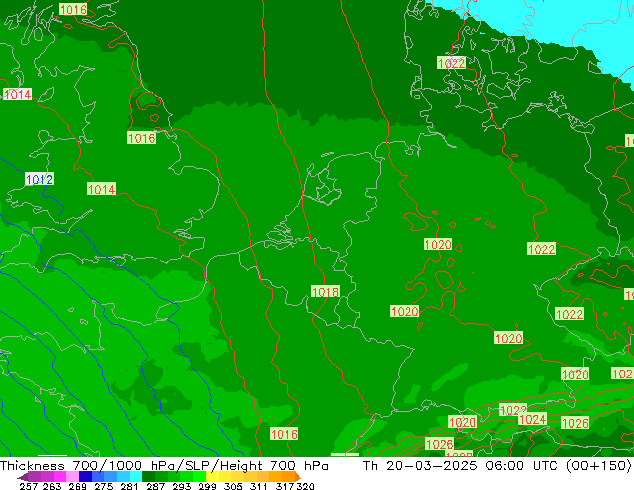Click the magenta legend swatch next to 263
Image resolution: width=634 pixels, height=490 pixels.
60,476
